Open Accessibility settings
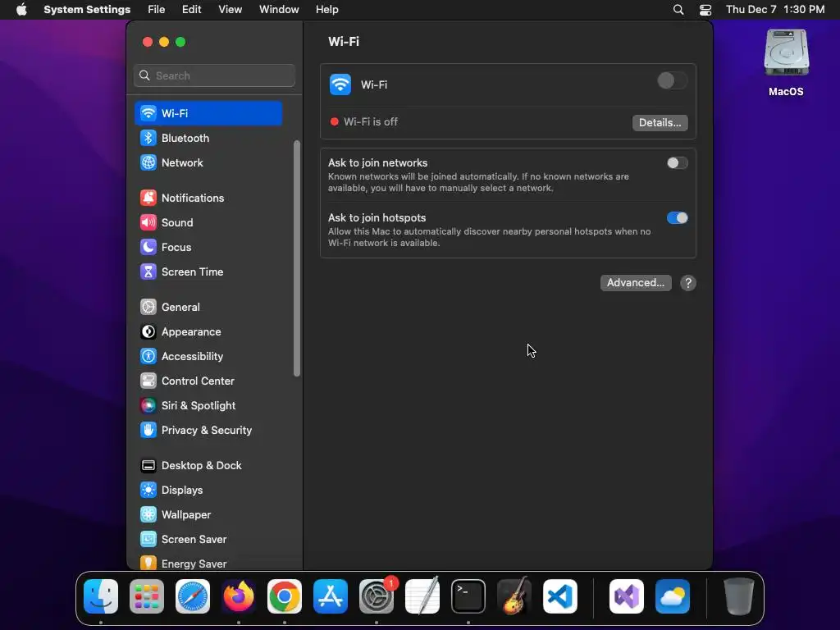The height and width of the screenshot is (630, 840). tap(208, 356)
